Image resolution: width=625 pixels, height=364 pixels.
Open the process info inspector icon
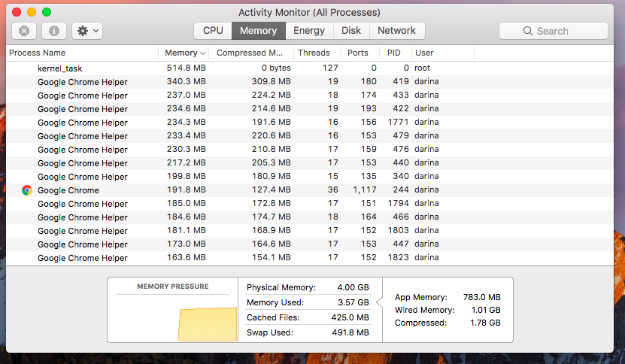click(54, 31)
